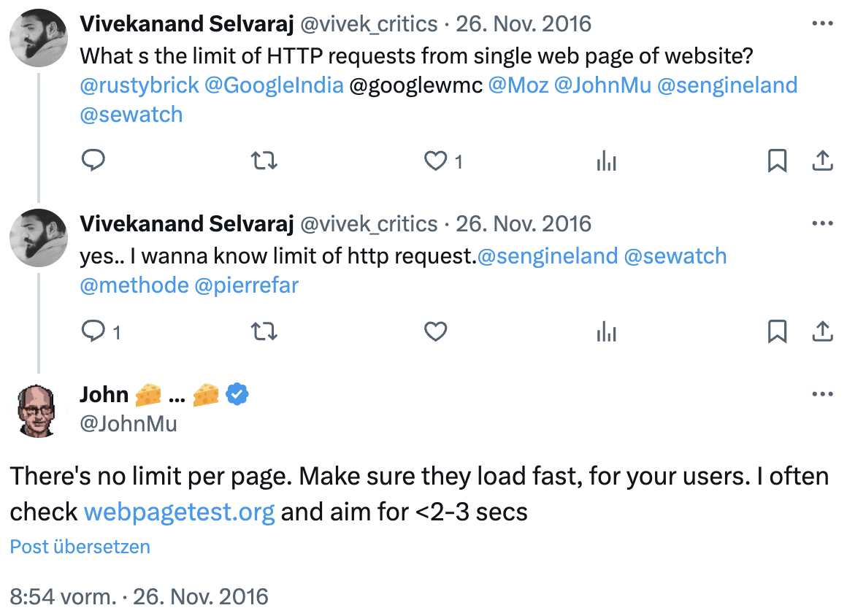Image resolution: width=847 pixels, height=616 pixels.
Task: View analytics of the second tweet
Action: tap(607, 331)
